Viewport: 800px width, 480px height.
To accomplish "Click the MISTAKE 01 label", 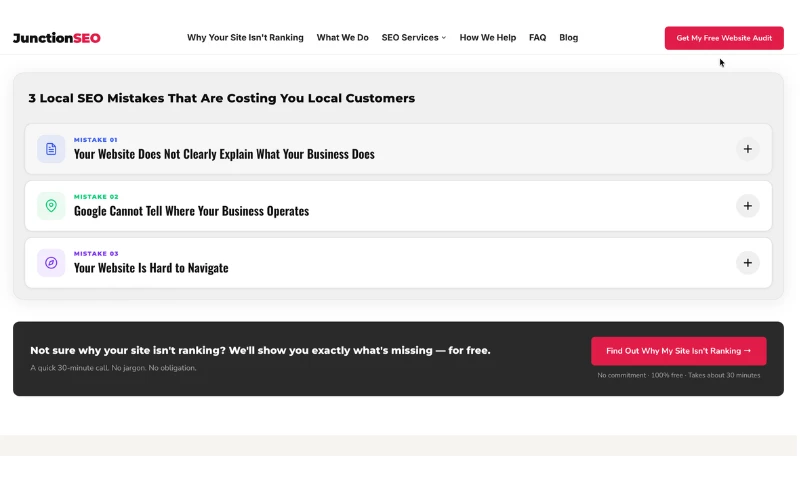I will click(95, 140).
